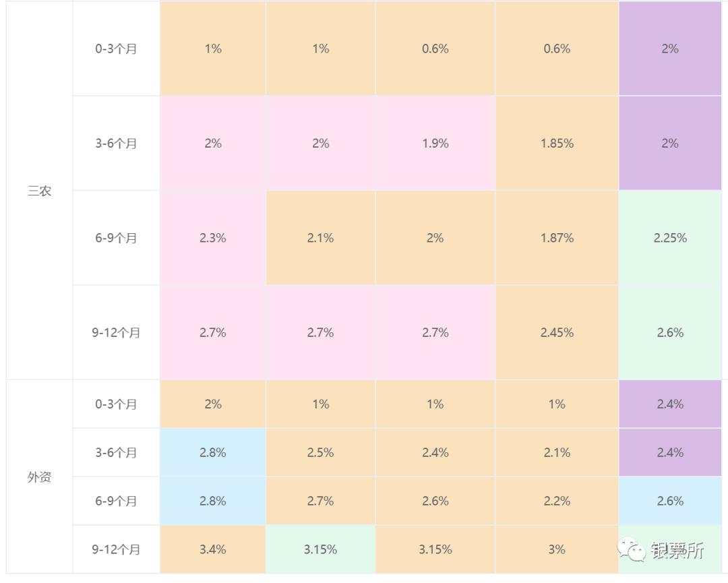Select the green 2.25% cell
The image size is (728, 583).
click(670, 238)
